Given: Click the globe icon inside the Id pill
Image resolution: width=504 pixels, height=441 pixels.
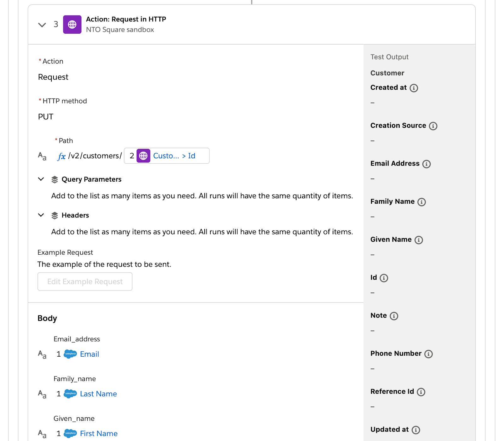Looking at the screenshot, I should [143, 156].
